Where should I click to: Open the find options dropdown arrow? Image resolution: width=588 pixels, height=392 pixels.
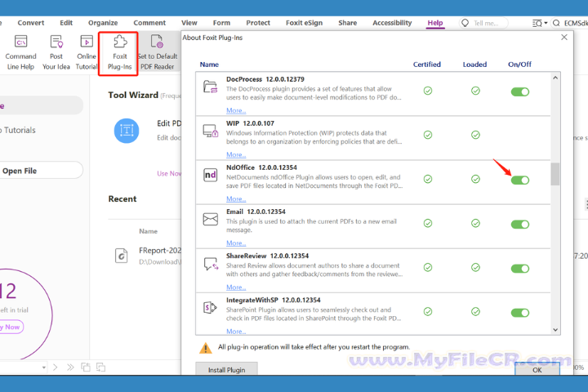coord(546,23)
